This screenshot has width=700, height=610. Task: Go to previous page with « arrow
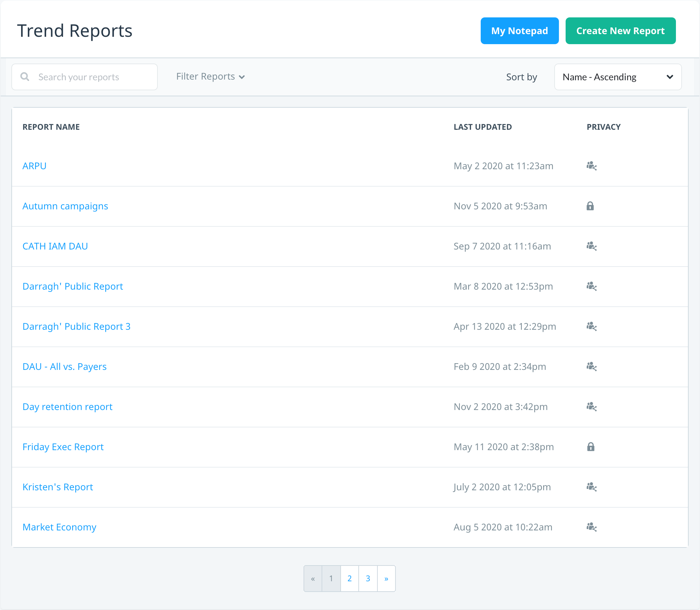(x=313, y=578)
